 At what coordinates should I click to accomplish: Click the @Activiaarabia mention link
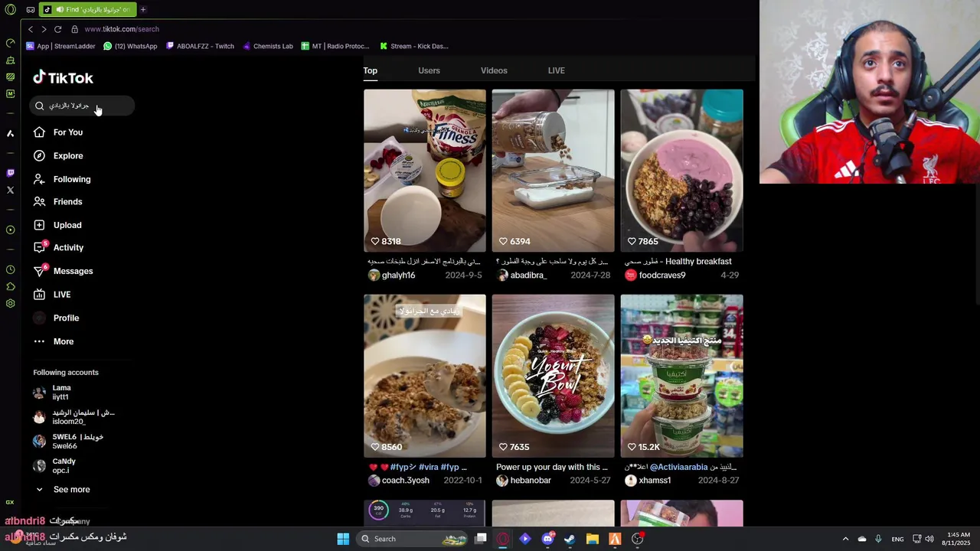point(678,467)
